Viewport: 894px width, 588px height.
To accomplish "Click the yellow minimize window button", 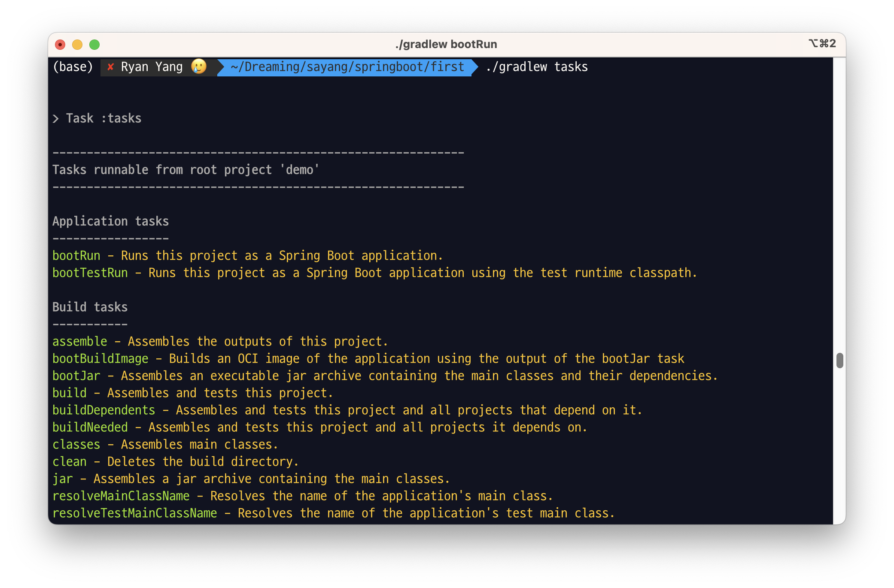I will click(77, 45).
